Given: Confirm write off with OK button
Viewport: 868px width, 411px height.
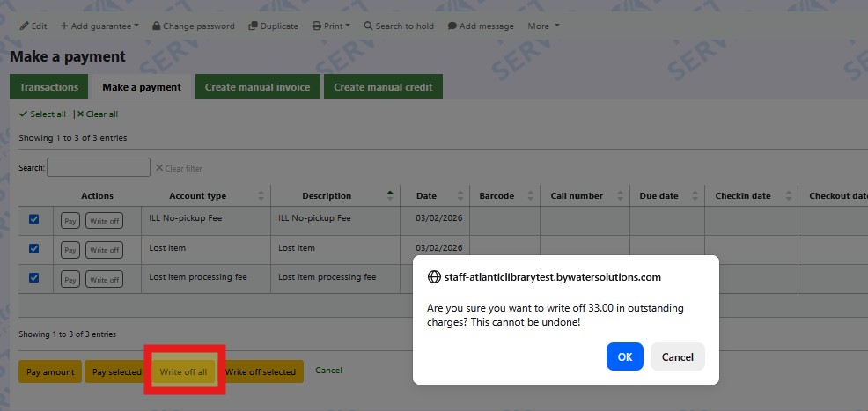Looking at the screenshot, I should 624,356.
